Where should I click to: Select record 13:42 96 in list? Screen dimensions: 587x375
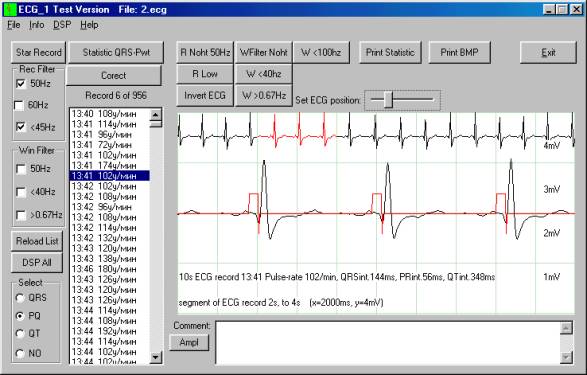110,207
